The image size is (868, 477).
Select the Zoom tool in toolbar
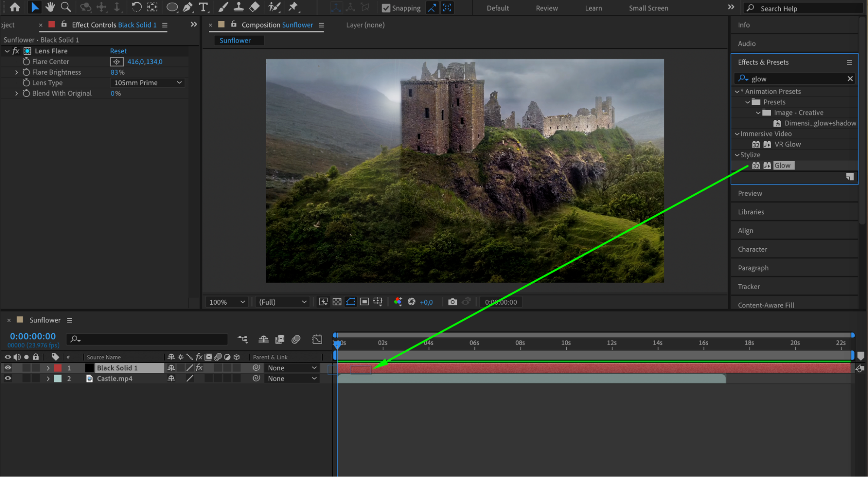[66, 7]
